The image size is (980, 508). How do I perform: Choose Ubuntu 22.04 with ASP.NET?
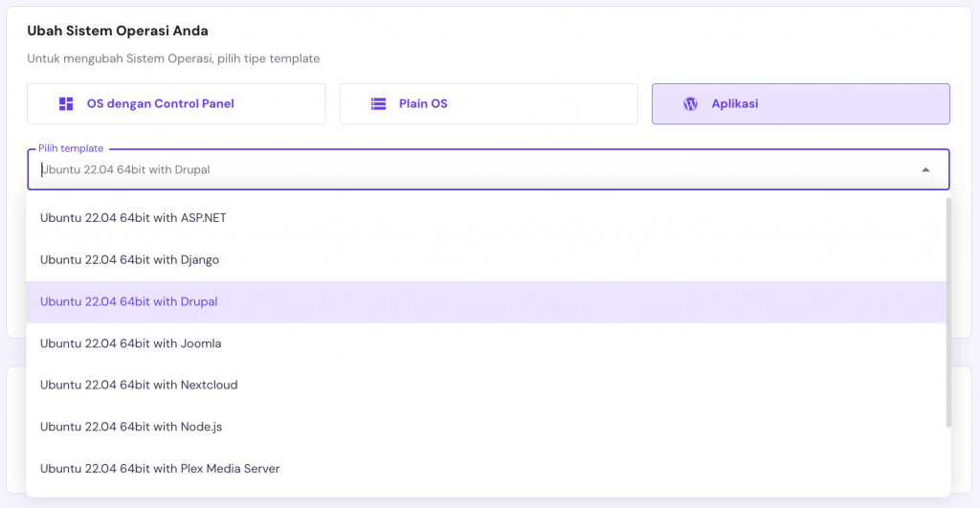click(x=133, y=217)
